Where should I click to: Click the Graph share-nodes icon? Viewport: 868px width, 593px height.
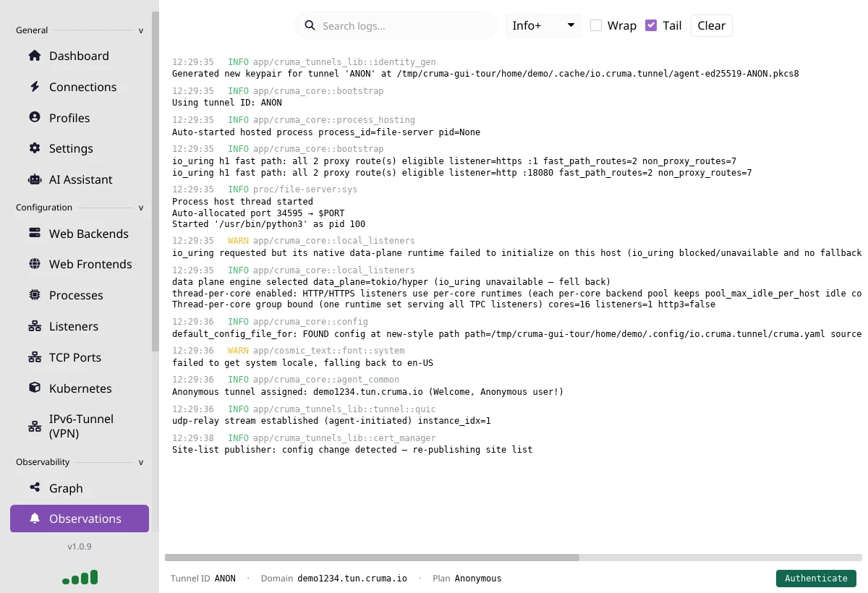click(34, 488)
